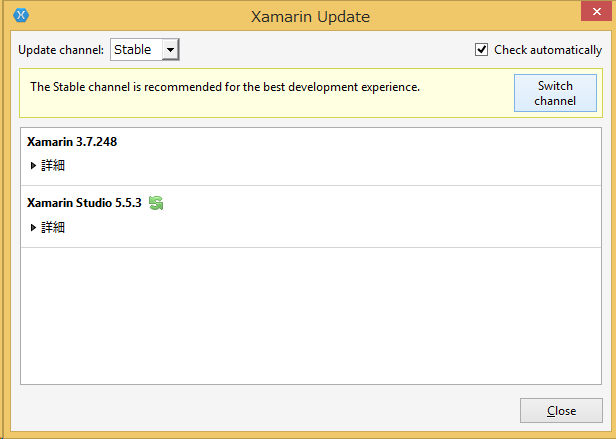Select the Xamarin Studio 5.5.3 heading

pyautogui.click(x=84, y=203)
